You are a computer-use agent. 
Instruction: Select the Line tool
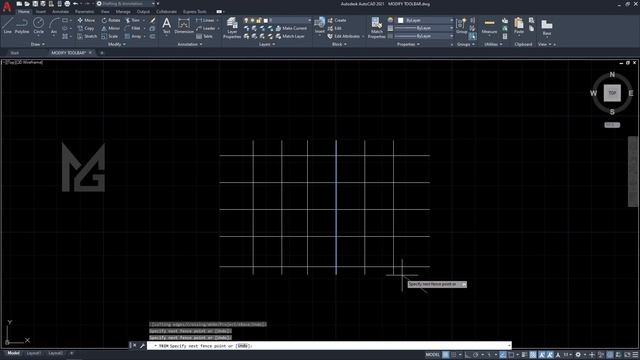[7, 25]
